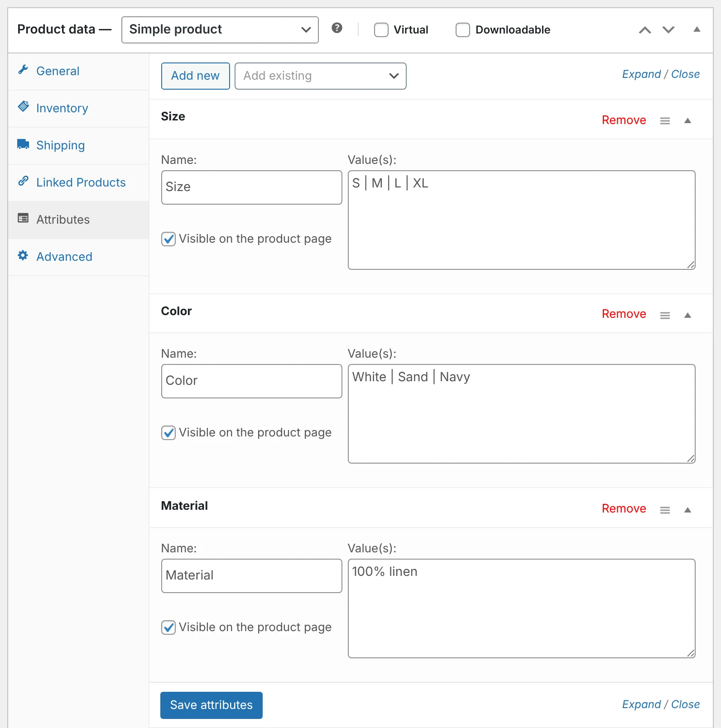Enable the Virtual checkbox
Screen dimensions: 721x728
pos(381,30)
